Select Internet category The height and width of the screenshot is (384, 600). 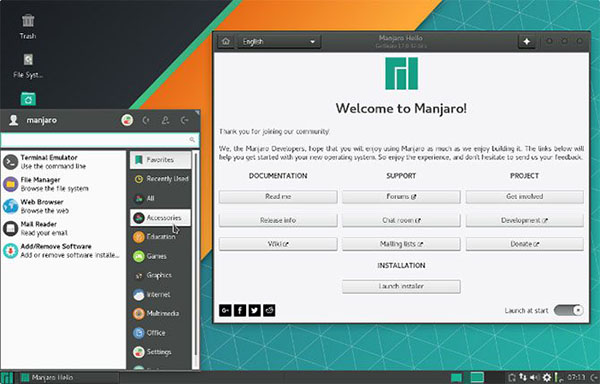[x=160, y=294]
